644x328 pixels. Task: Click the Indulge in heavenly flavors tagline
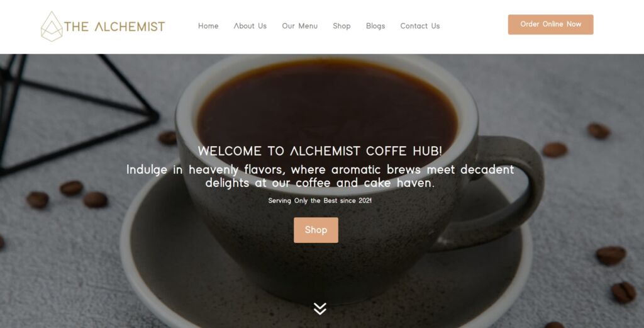[x=320, y=176]
